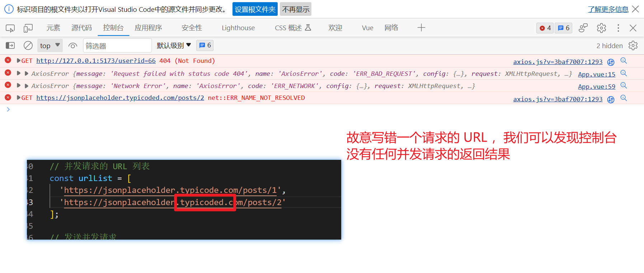The image size is (644, 273).
Task: Switch to the 源代码 tab
Action: click(81, 28)
